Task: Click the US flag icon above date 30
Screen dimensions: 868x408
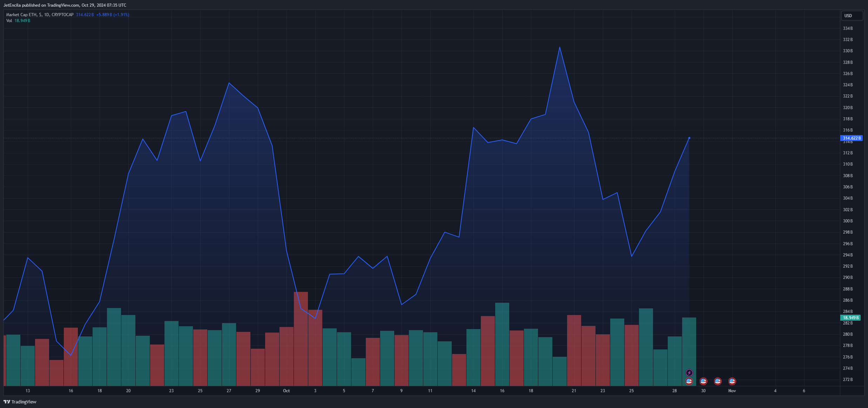Action: (703, 381)
